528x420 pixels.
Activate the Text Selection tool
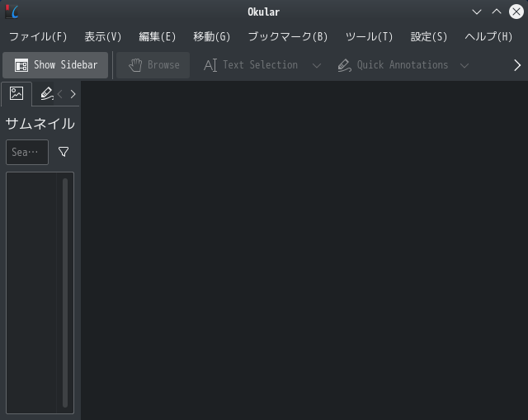[x=251, y=65]
